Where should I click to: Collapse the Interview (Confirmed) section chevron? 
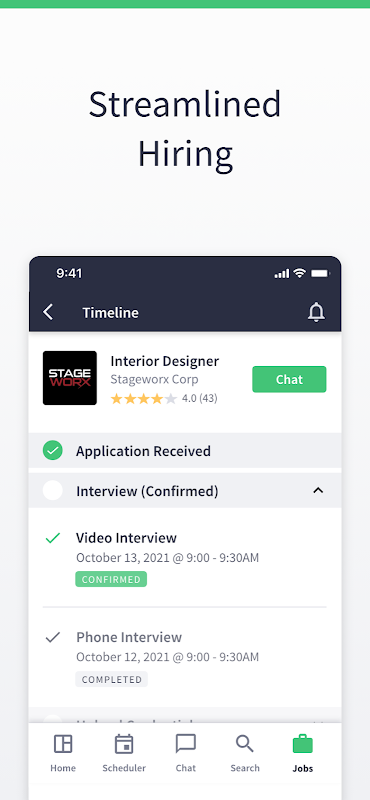[x=318, y=491]
